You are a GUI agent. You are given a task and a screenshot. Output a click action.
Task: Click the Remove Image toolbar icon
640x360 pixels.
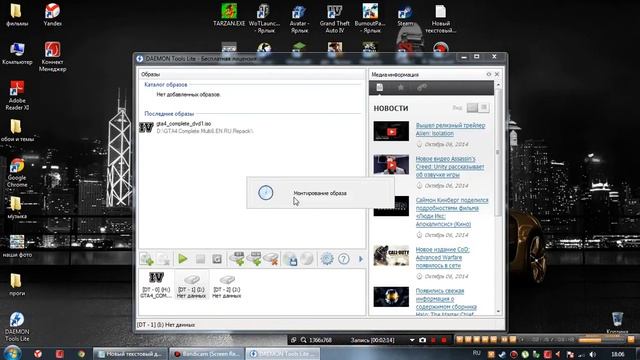click(x=164, y=259)
